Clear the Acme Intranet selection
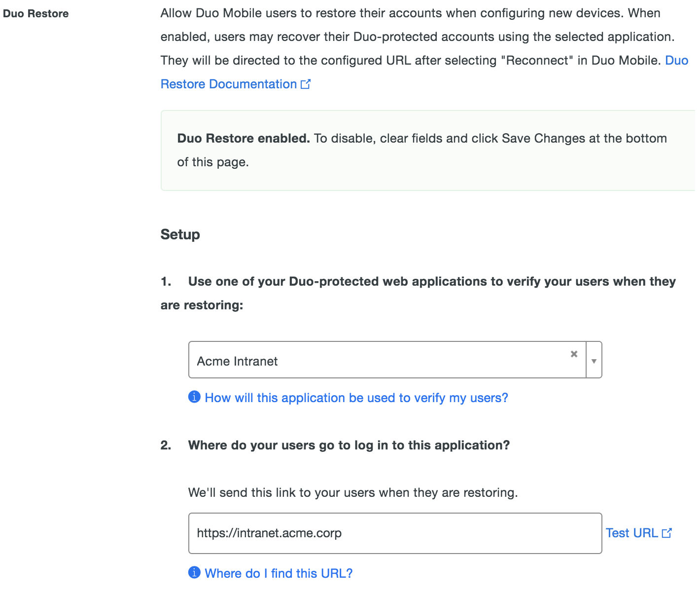The height and width of the screenshot is (594, 700). pos(574,354)
